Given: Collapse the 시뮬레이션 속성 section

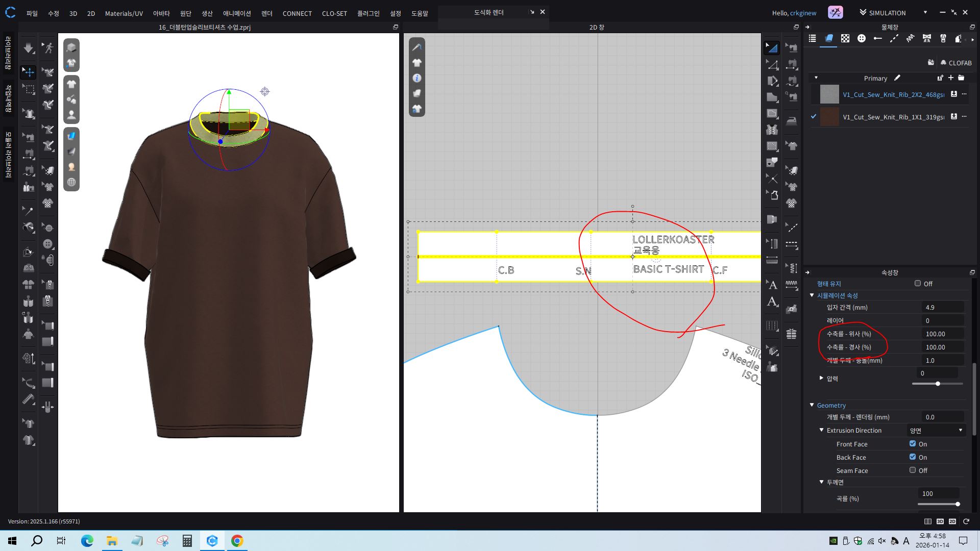Looking at the screenshot, I should click(812, 295).
